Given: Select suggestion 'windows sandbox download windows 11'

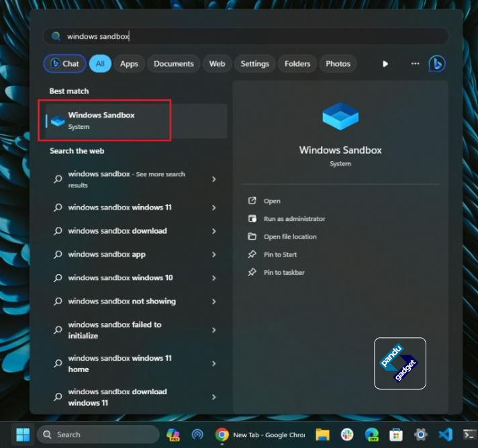Looking at the screenshot, I should (117, 397).
